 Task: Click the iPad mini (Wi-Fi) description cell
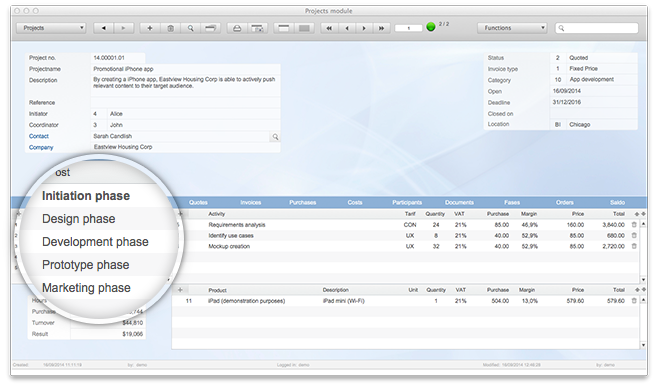[343, 301]
